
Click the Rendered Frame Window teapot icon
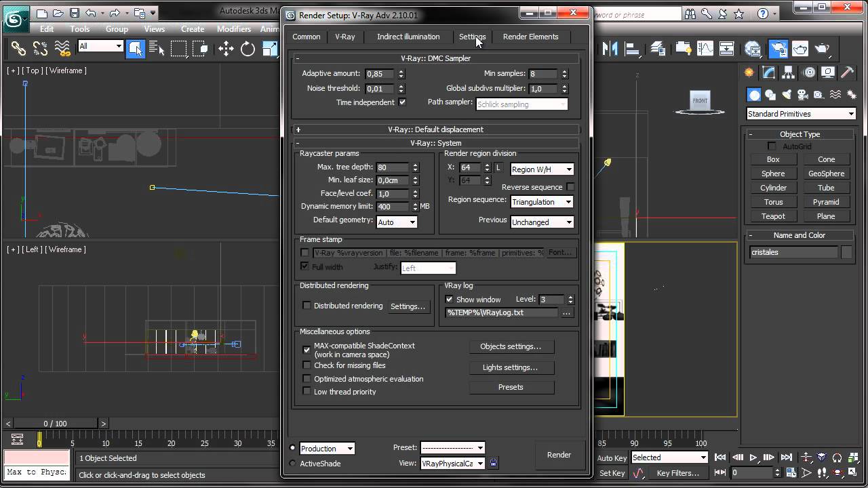[800, 48]
